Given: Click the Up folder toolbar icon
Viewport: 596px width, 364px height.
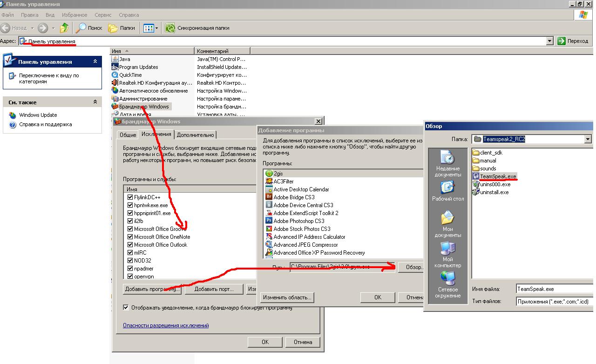Looking at the screenshot, I should 64,28.
